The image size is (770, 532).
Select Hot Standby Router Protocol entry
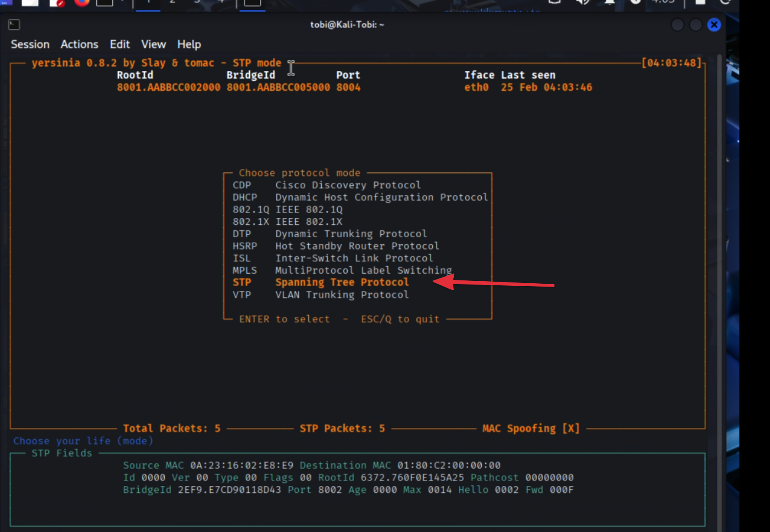point(357,246)
